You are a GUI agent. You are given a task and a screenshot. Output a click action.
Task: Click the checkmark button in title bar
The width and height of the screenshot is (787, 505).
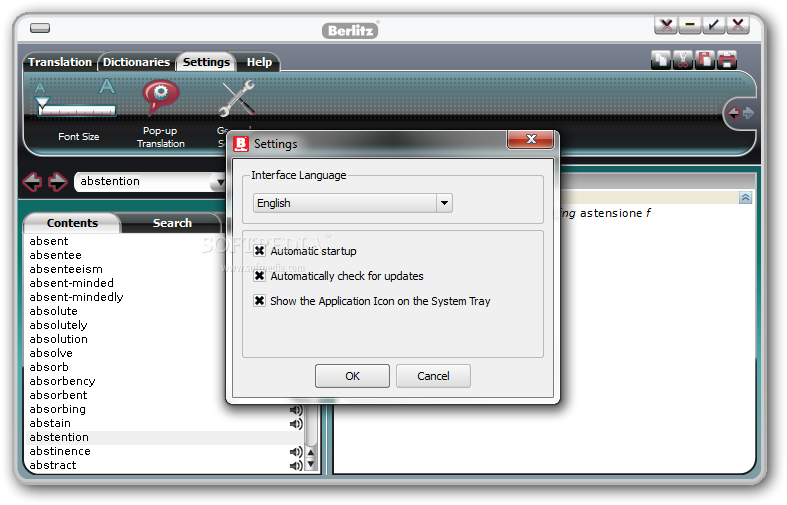pyautogui.click(x=714, y=25)
